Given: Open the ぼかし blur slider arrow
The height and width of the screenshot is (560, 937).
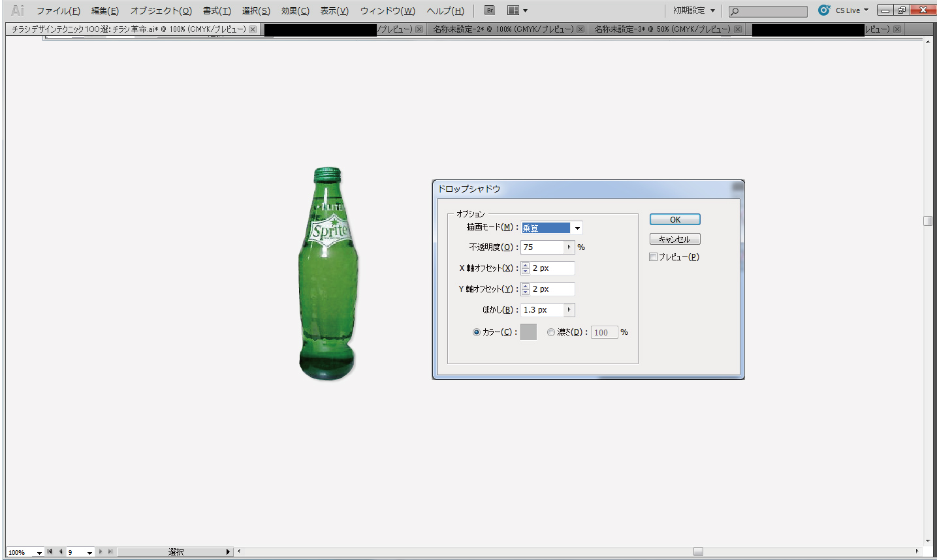Looking at the screenshot, I should tap(569, 310).
